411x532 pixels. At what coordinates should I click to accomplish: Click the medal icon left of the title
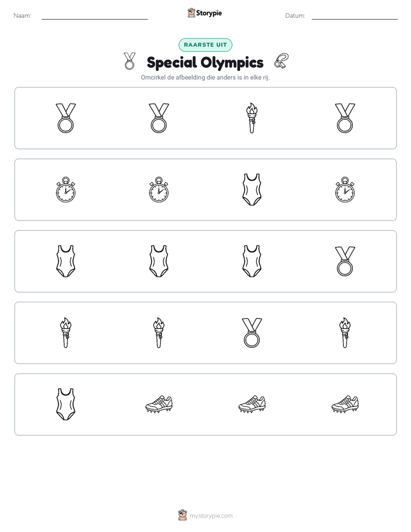coord(129,61)
